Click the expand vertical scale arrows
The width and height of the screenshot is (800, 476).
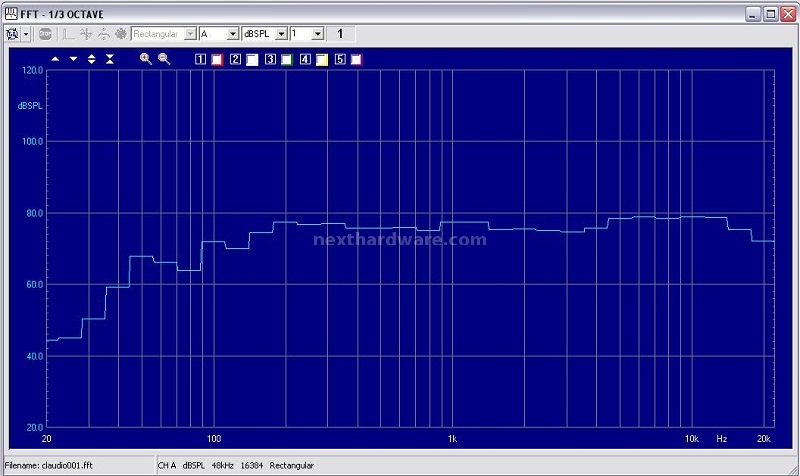pyautogui.click(x=91, y=59)
